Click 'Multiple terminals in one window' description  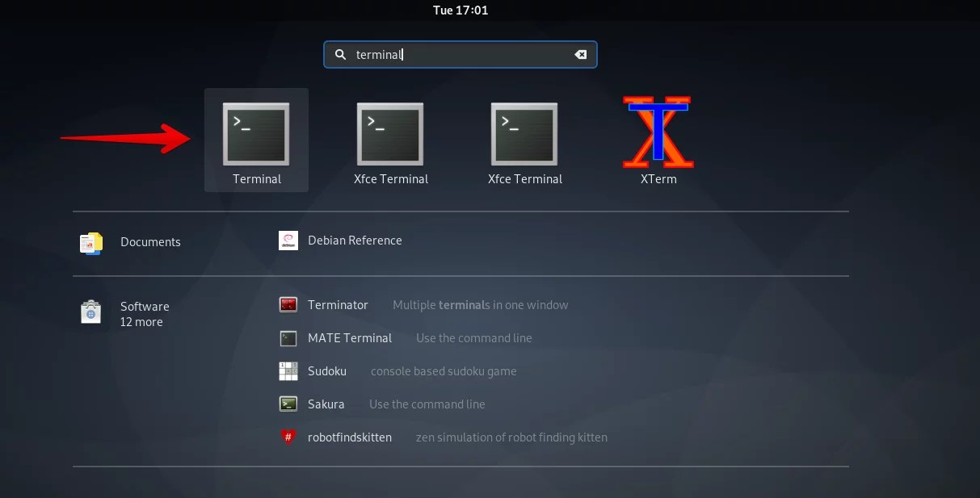click(x=481, y=305)
